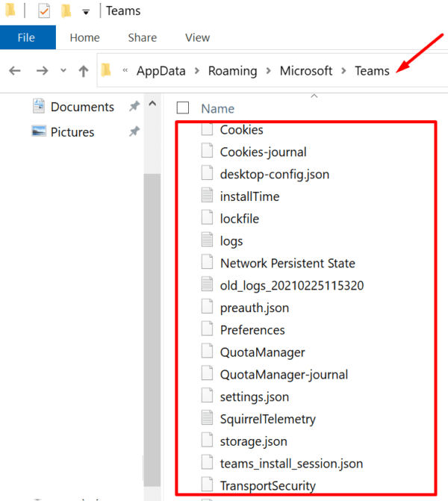Toggle the select all items checkbox
Viewport: 448px width, 501px height.
pyautogui.click(x=183, y=108)
